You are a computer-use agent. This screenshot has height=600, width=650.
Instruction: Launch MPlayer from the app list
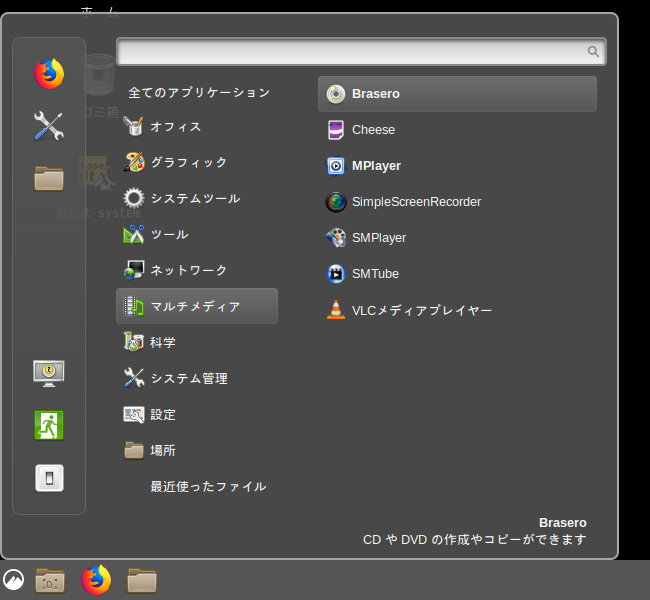tap(457, 166)
